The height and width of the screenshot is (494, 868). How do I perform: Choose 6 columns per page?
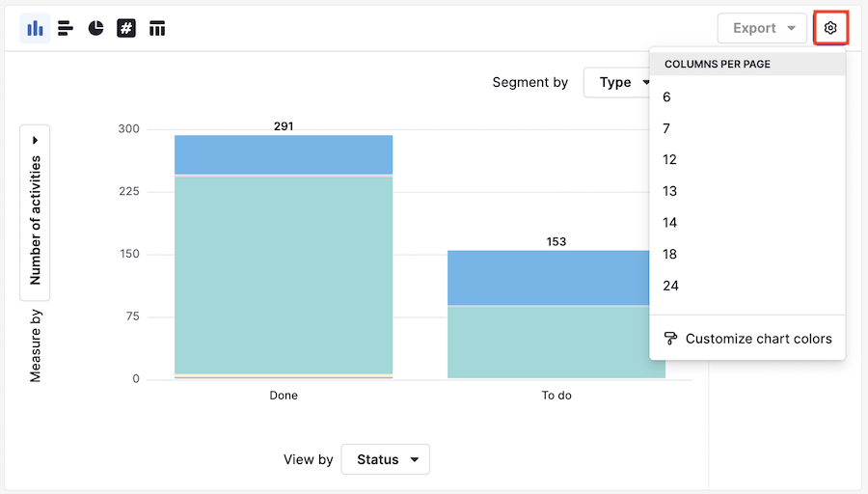(666, 96)
